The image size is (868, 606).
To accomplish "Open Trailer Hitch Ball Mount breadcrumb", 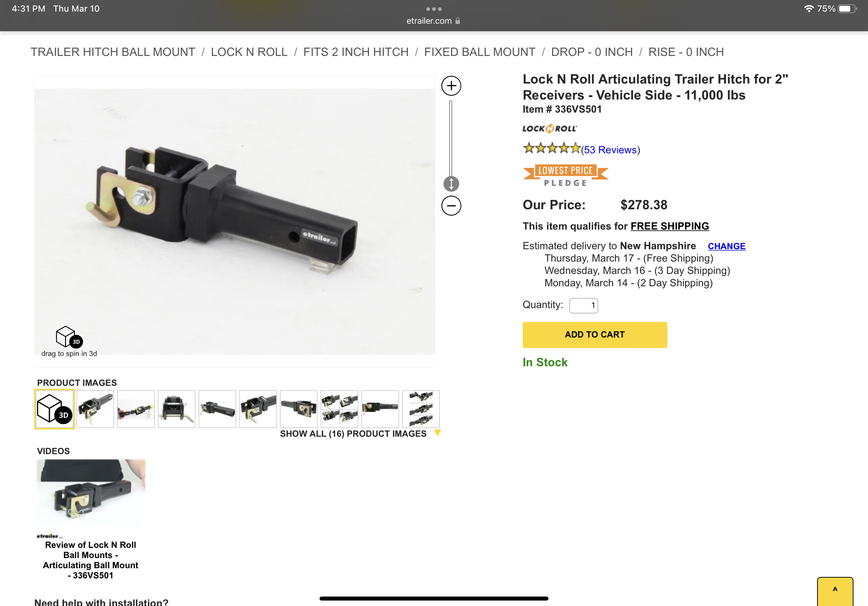I will 113,52.
